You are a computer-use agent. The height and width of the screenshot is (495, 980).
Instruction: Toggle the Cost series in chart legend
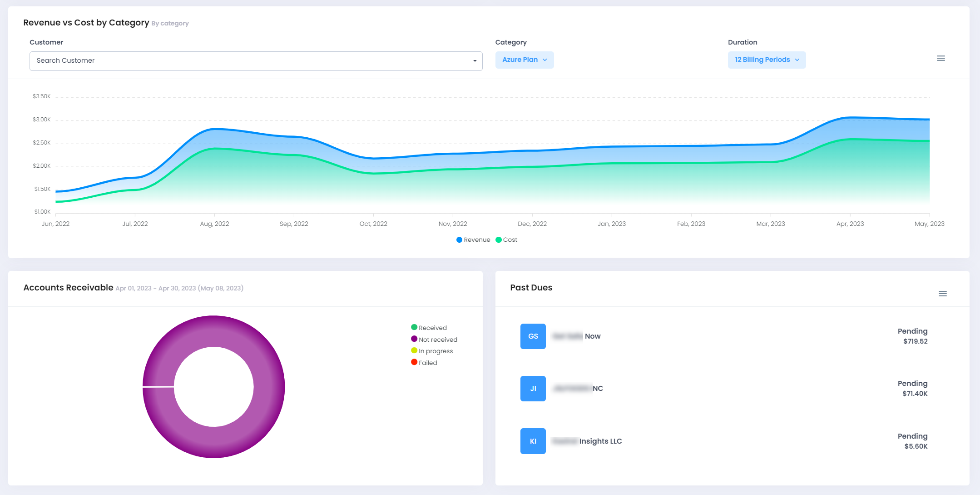click(506, 240)
